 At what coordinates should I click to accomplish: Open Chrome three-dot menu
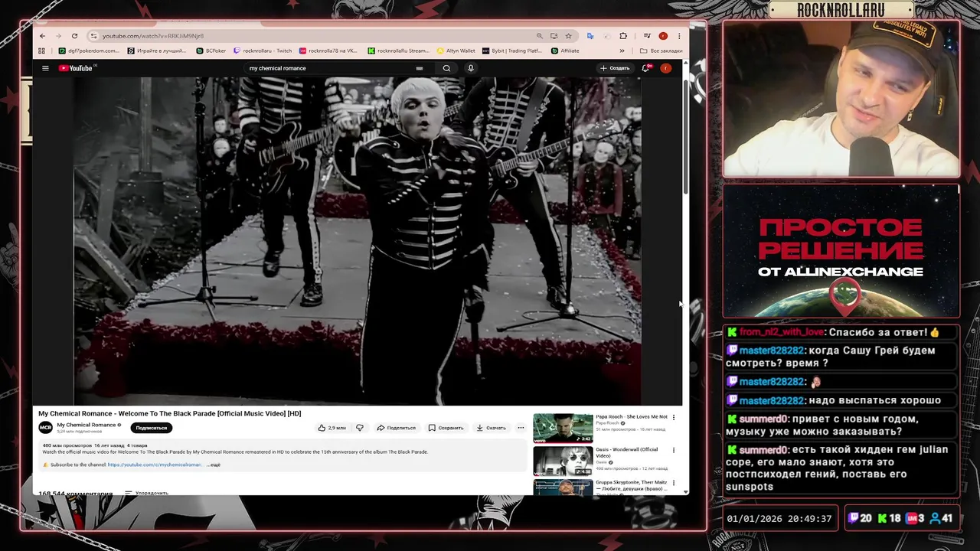point(679,36)
